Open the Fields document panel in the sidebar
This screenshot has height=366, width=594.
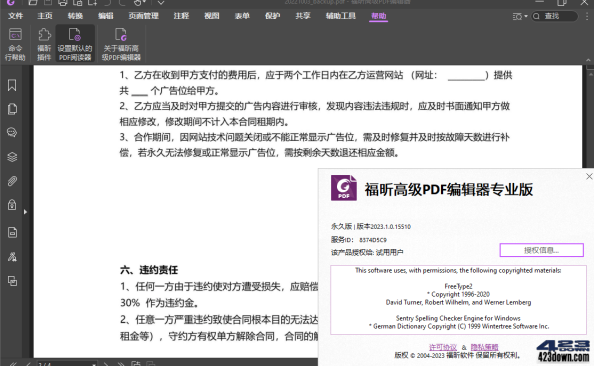[12, 232]
